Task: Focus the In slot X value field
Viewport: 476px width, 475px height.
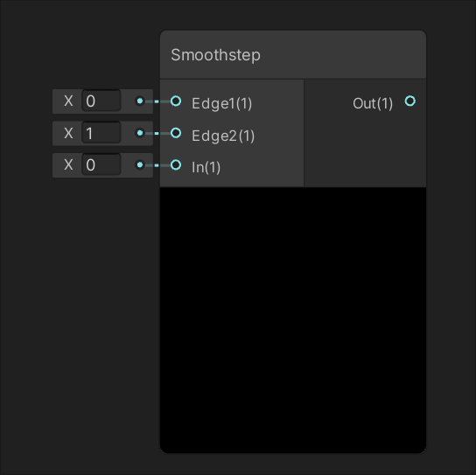Action: tap(101, 164)
